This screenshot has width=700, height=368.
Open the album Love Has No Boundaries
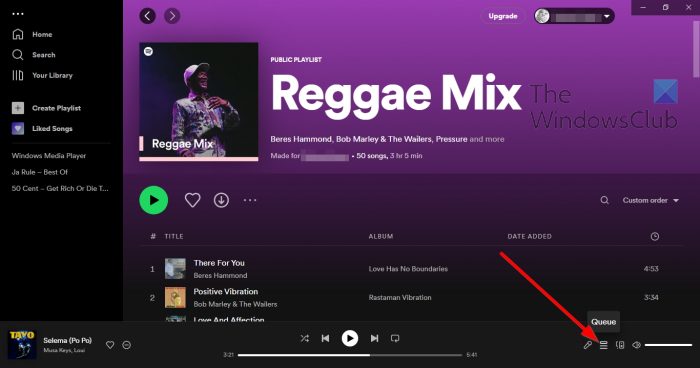408,269
